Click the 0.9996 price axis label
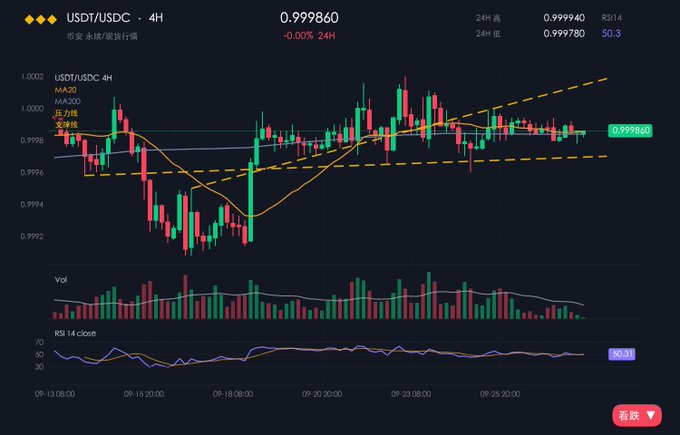Viewport: 680px width, 435px height. point(33,173)
